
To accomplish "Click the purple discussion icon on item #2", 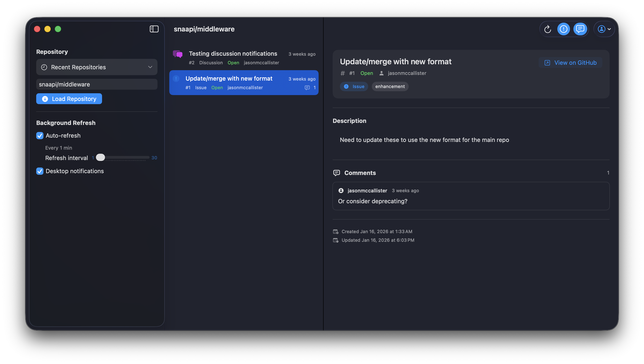I will click(177, 54).
